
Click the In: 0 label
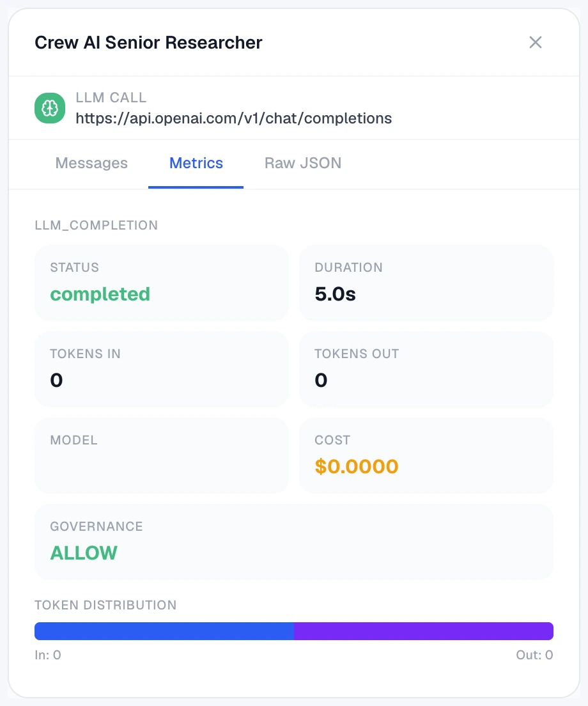point(48,655)
